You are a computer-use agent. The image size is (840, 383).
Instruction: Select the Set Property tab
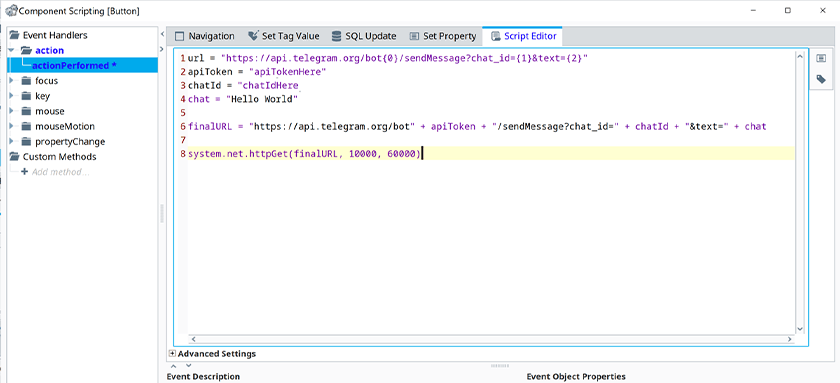coord(442,36)
